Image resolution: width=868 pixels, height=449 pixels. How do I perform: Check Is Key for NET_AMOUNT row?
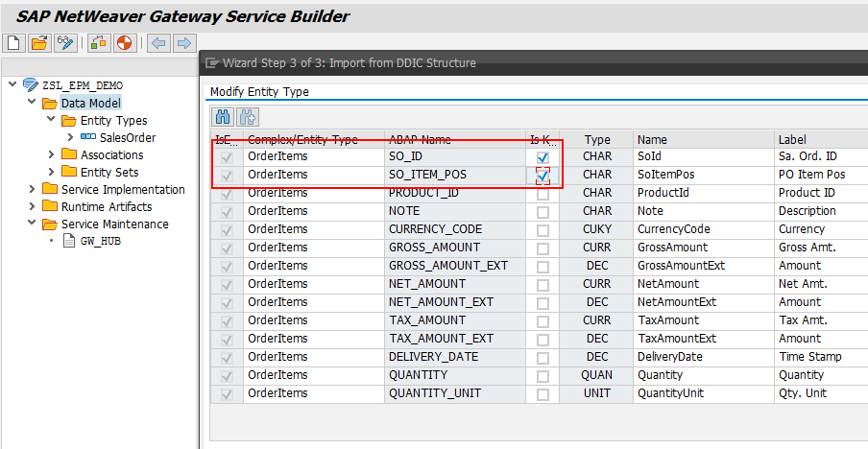tap(543, 285)
